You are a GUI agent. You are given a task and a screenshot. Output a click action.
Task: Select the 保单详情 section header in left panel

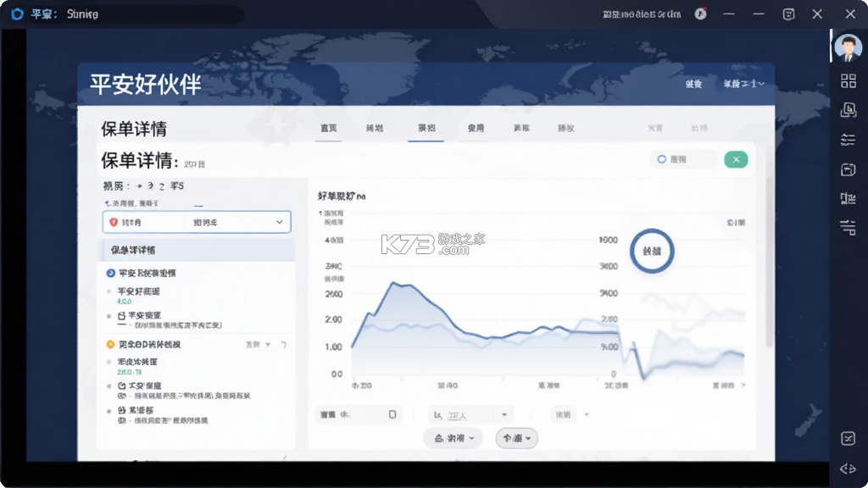(198, 250)
